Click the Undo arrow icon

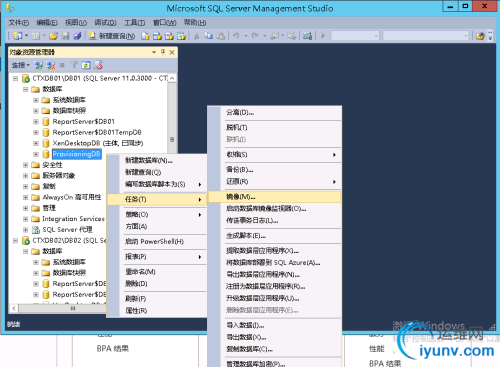pos(236,36)
